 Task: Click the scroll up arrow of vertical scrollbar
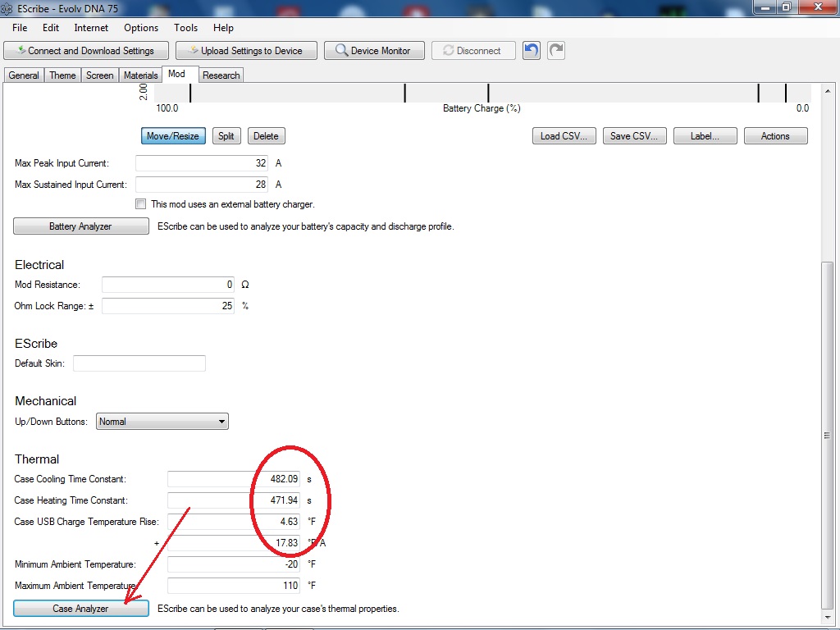coord(828,91)
